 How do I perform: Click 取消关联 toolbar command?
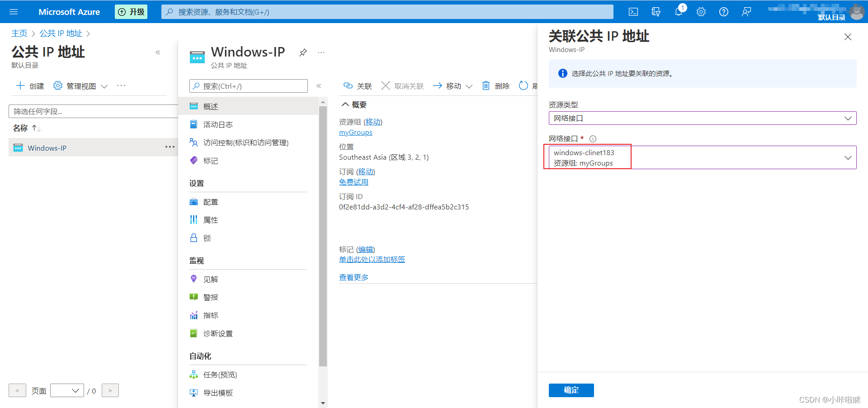[402, 86]
